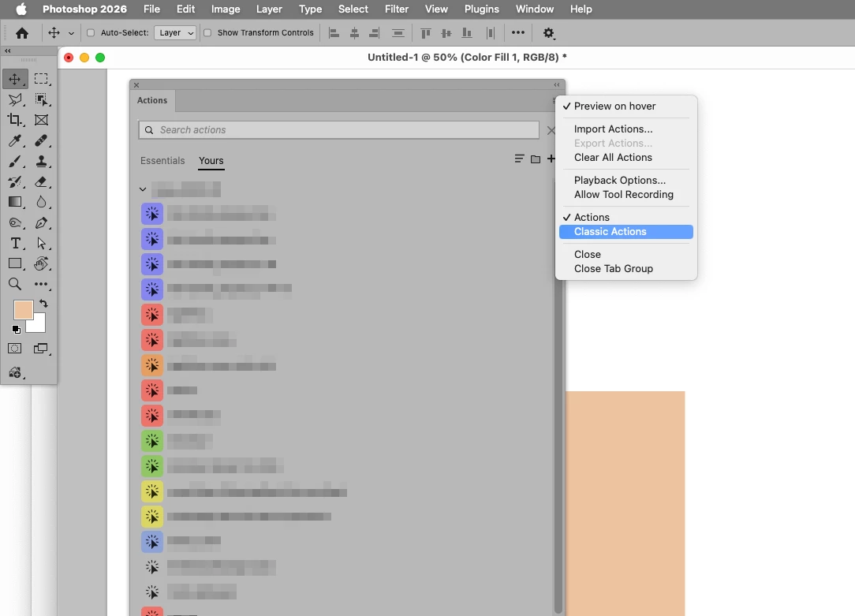The image size is (855, 616).
Task: Create a new action with plus
Action: (x=551, y=159)
